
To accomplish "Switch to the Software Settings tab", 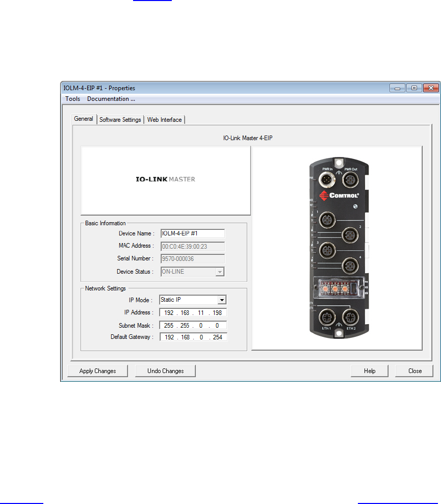I will pos(120,120).
